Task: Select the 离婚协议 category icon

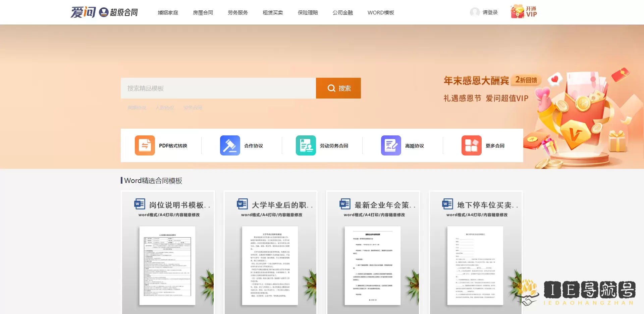Action: 390,145
